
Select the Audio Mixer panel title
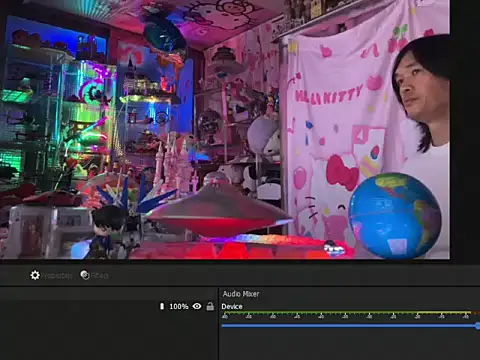241,294
